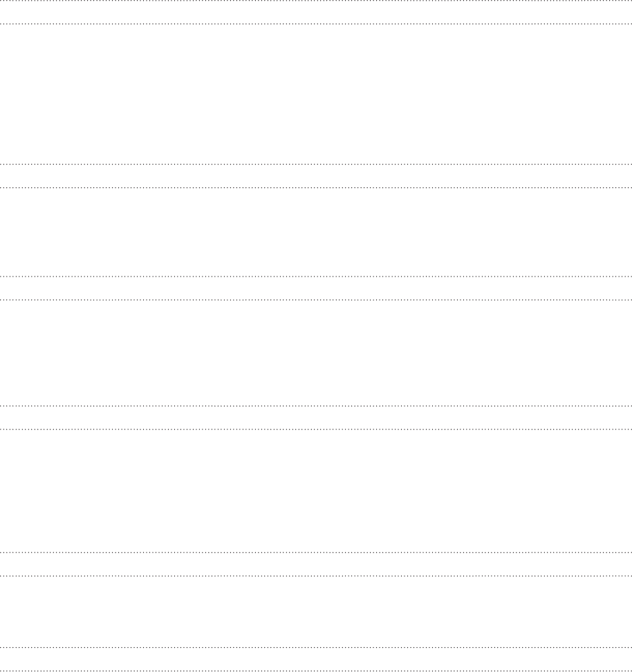Click upper dotted line of second separator pair

tap(316, 164)
